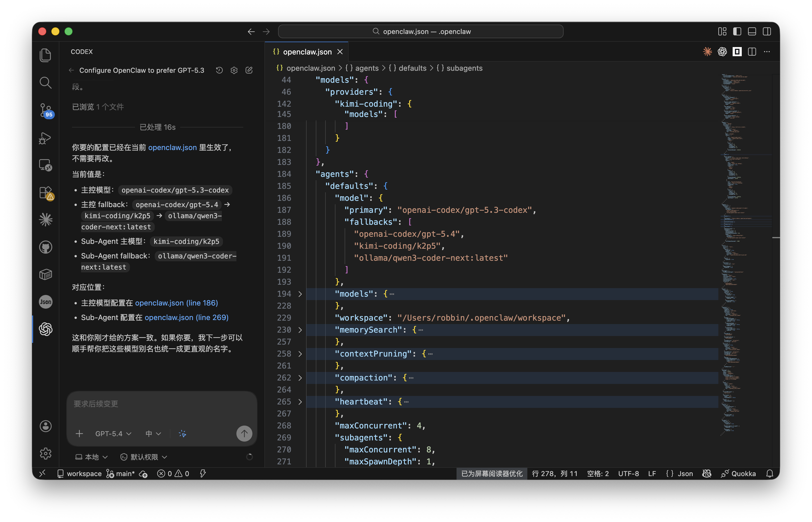Viewport: 812px width, 522px height.
Task: Open errors and warnings count in status bar
Action: 173,474
